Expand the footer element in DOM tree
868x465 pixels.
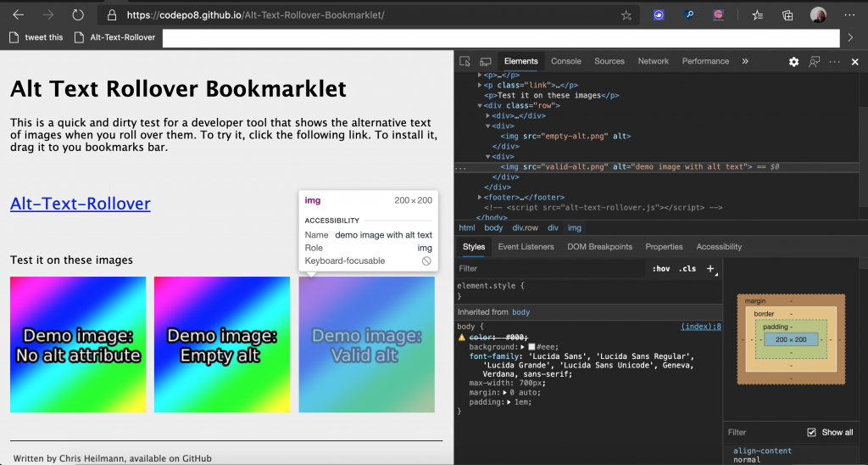[x=481, y=197]
